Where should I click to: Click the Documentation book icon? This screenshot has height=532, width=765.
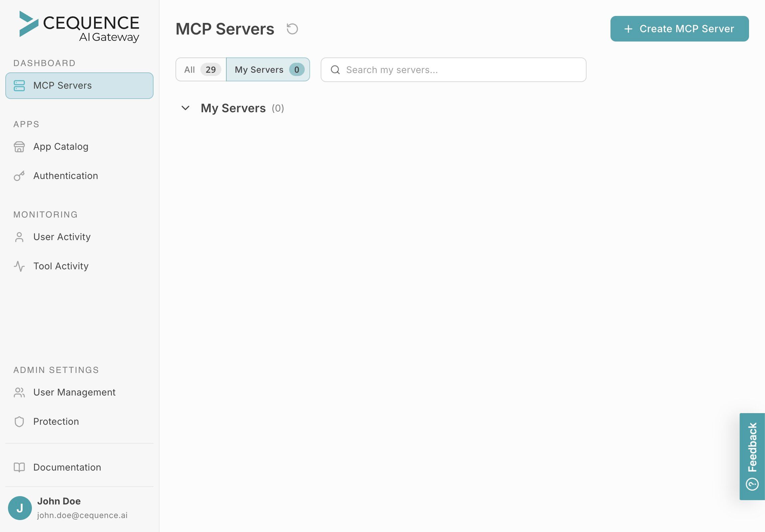click(19, 468)
